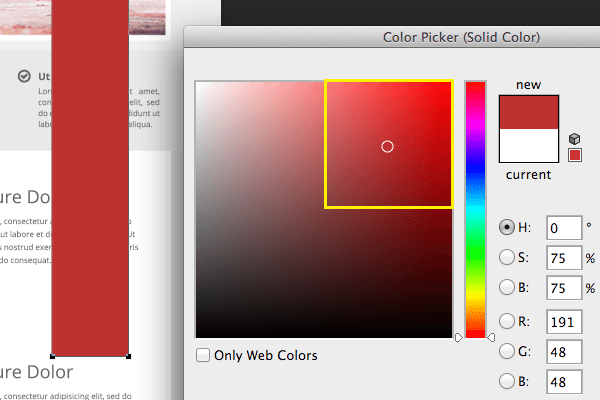600x400 pixels.
Task: Click the white current color swatch
Action: 528,146
